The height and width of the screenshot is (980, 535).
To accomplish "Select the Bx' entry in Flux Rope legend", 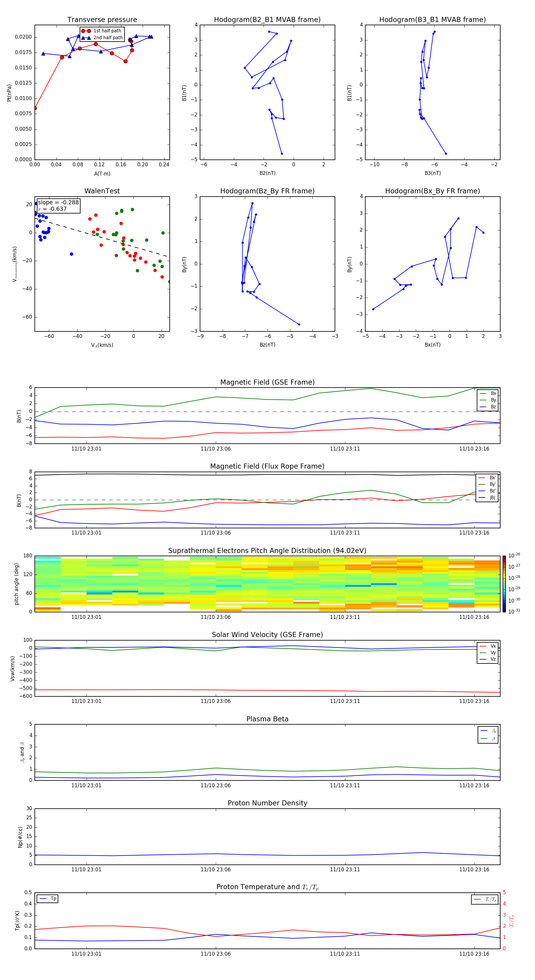I will (487, 478).
